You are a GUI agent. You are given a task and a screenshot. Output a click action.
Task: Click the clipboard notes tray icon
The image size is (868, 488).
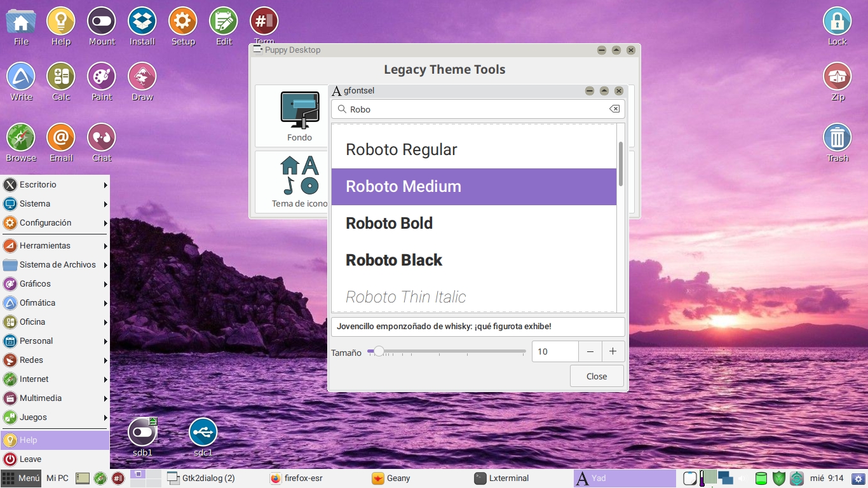tap(690, 478)
